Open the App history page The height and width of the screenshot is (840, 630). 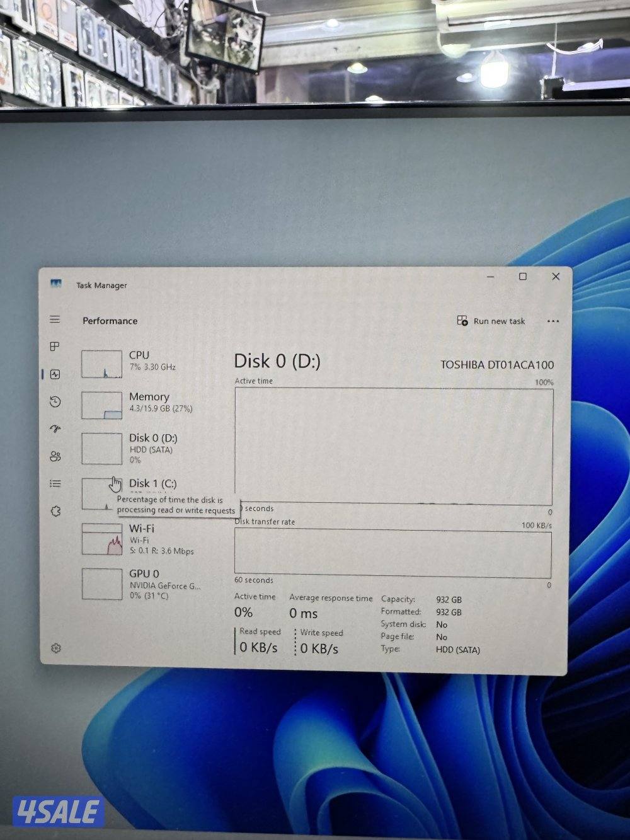[x=55, y=401]
